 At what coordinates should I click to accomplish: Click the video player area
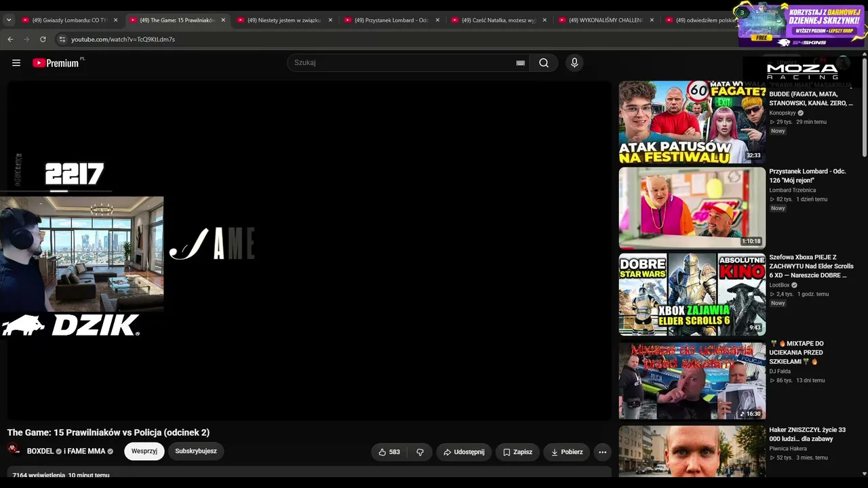click(309, 251)
